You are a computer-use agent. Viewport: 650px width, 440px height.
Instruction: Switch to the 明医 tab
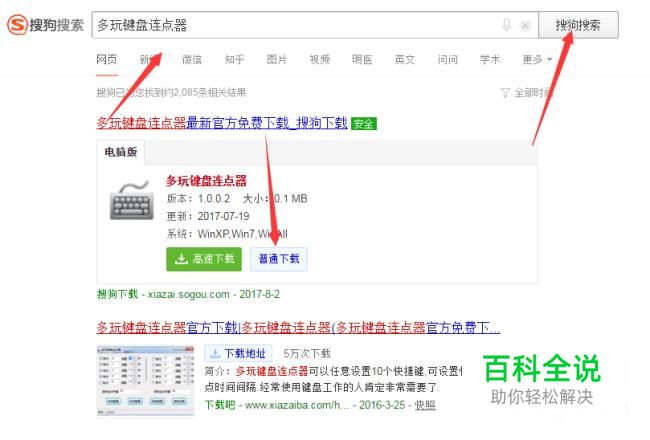click(362, 59)
